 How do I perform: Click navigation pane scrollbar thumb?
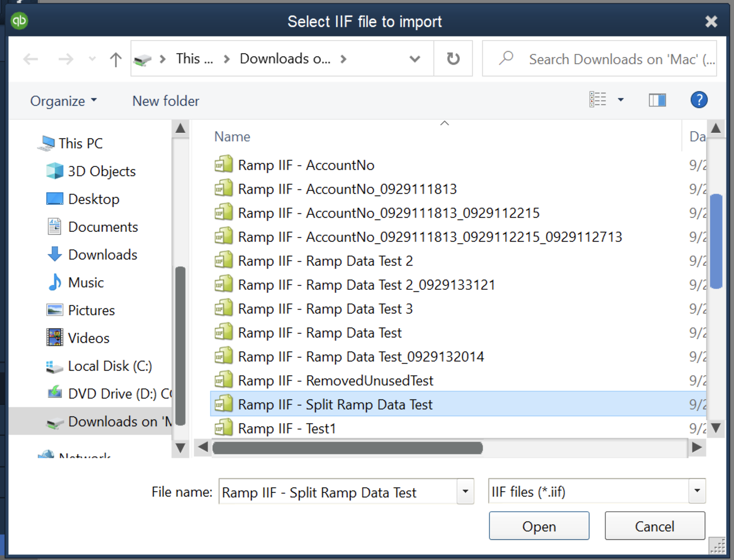(180, 346)
